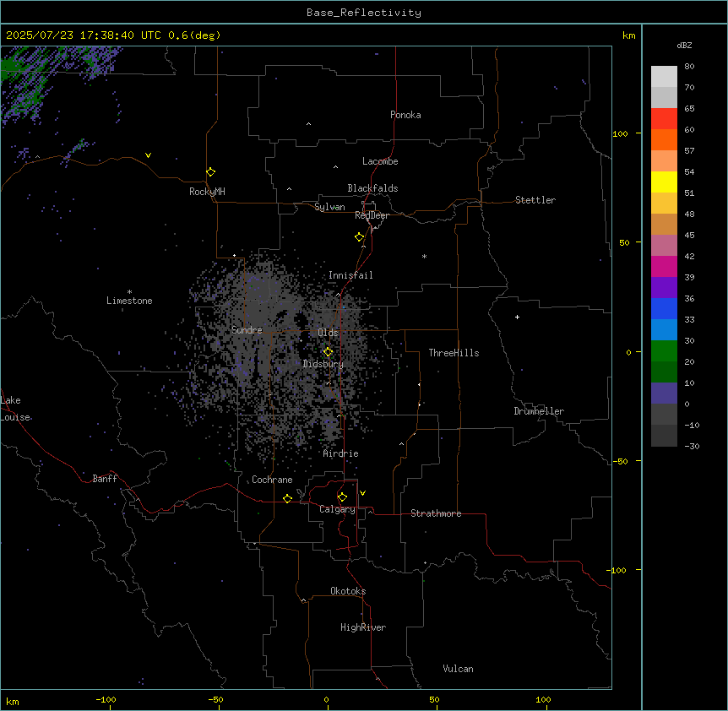This screenshot has width=728, height=711.
Task: Click the dBZ legend heading
Action: coord(684,46)
